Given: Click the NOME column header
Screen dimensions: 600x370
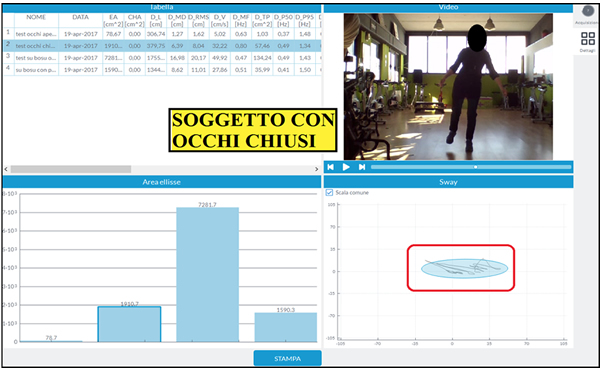Looking at the screenshot, I should point(36,20).
